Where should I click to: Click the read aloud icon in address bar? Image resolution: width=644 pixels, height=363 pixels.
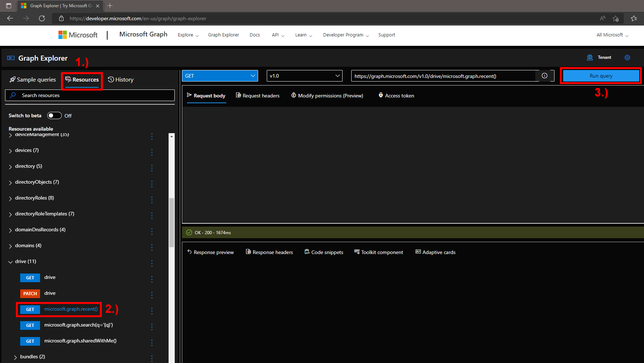point(602,18)
